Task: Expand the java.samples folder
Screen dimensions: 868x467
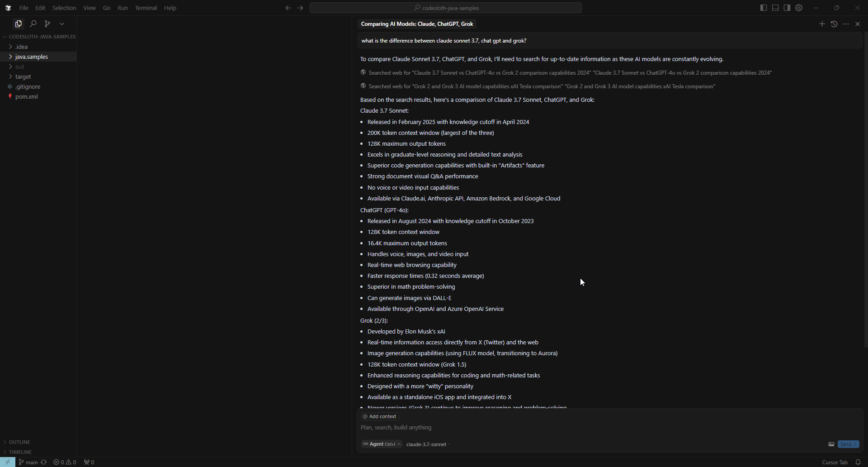Action: tap(38, 57)
